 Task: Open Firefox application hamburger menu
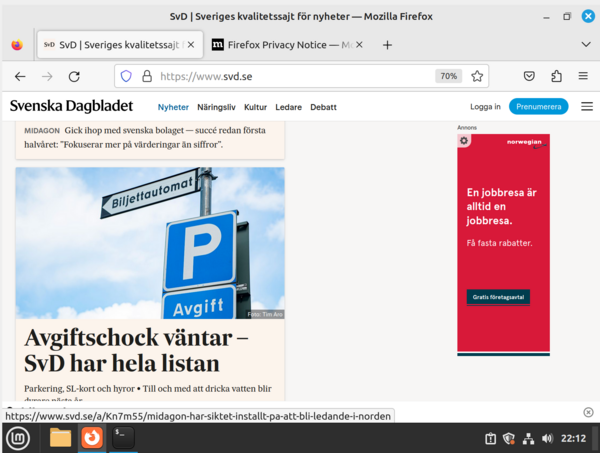tap(583, 76)
